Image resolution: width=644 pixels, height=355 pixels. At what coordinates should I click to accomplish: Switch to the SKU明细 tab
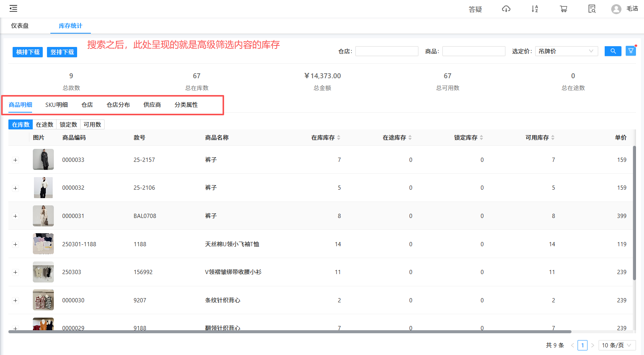(x=56, y=105)
